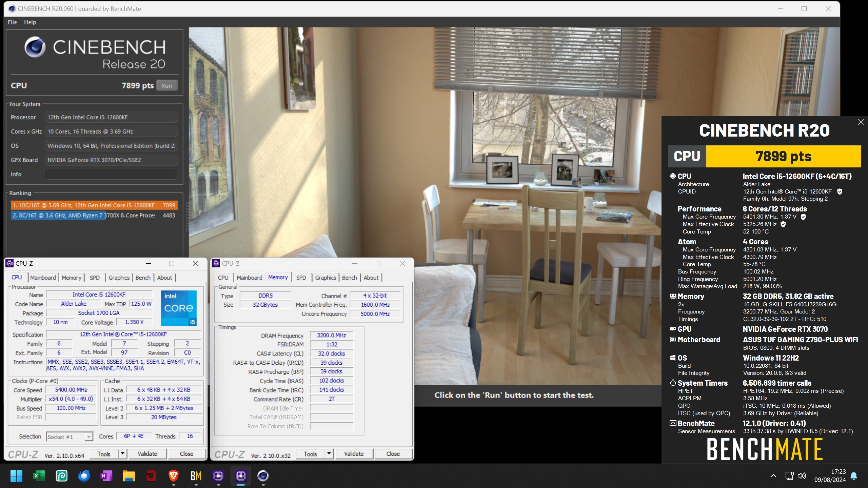Image resolution: width=868 pixels, height=488 pixels.
Task: Click the CAS# Latency 32.0 clocks value
Action: [332, 353]
